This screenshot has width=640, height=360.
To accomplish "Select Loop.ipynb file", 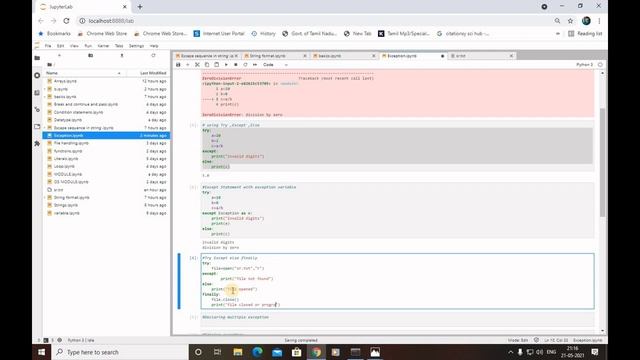I will click(x=106, y=167).
